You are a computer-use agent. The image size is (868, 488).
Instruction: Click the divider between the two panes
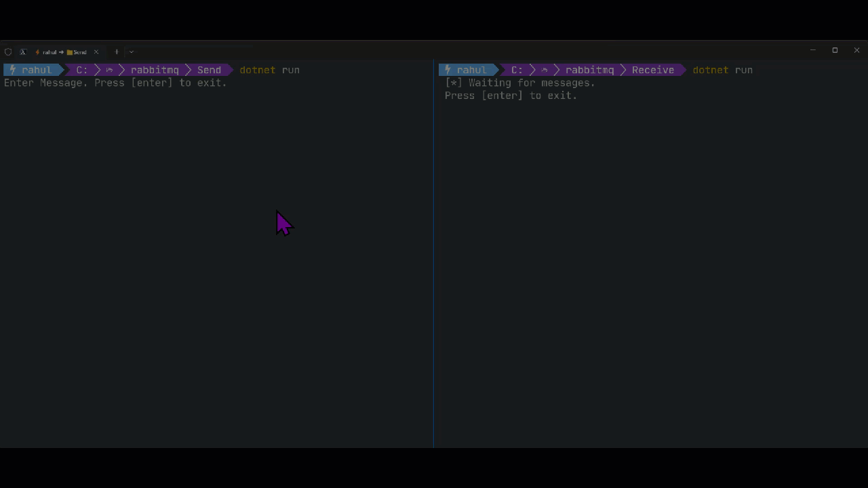(433, 271)
